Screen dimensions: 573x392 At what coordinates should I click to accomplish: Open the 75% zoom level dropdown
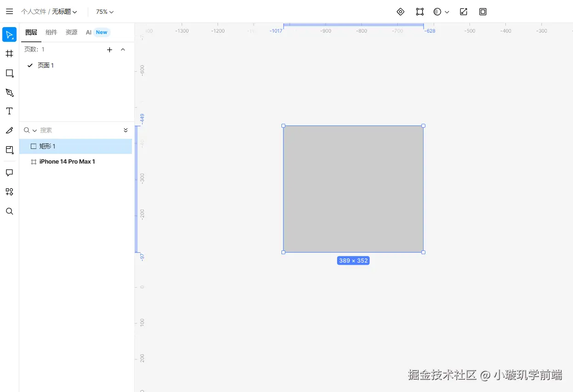[x=104, y=11]
